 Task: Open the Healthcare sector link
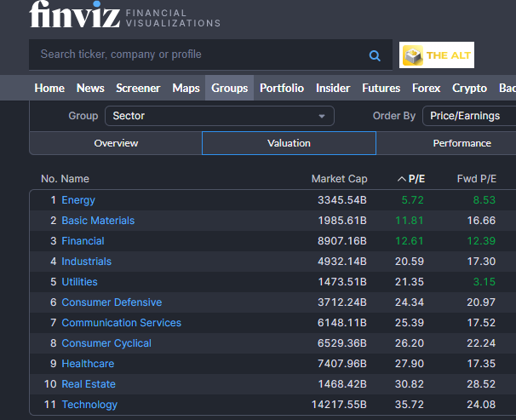click(x=88, y=364)
